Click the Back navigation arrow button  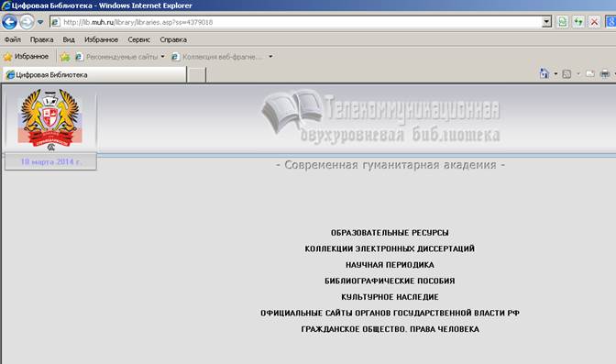tap(9, 22)
